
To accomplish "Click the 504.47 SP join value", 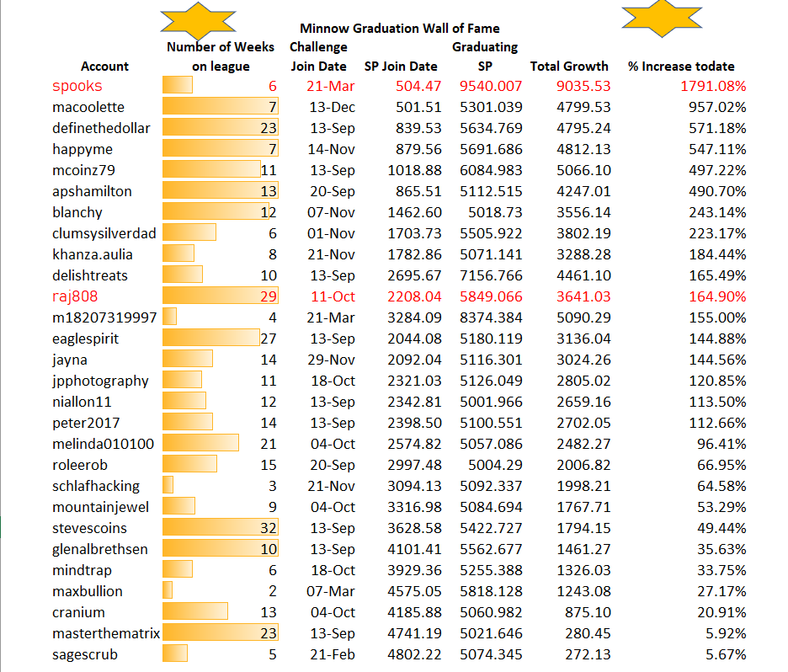I will pos(418,86).
